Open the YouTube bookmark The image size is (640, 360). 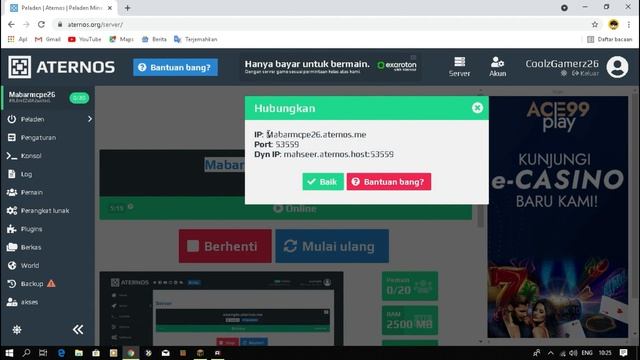pyautogui.click(x=84, y=39)
